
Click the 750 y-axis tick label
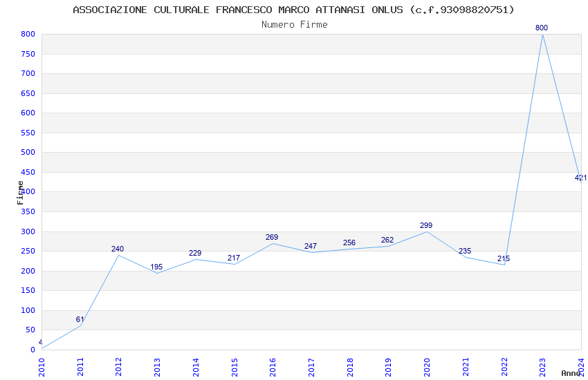(x=28, y=54)
